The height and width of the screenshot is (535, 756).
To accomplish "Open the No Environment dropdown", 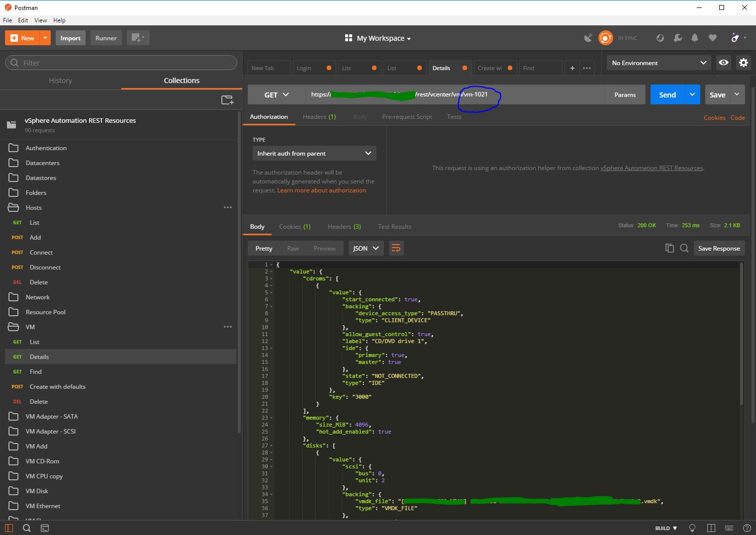I will click(659, 63).
